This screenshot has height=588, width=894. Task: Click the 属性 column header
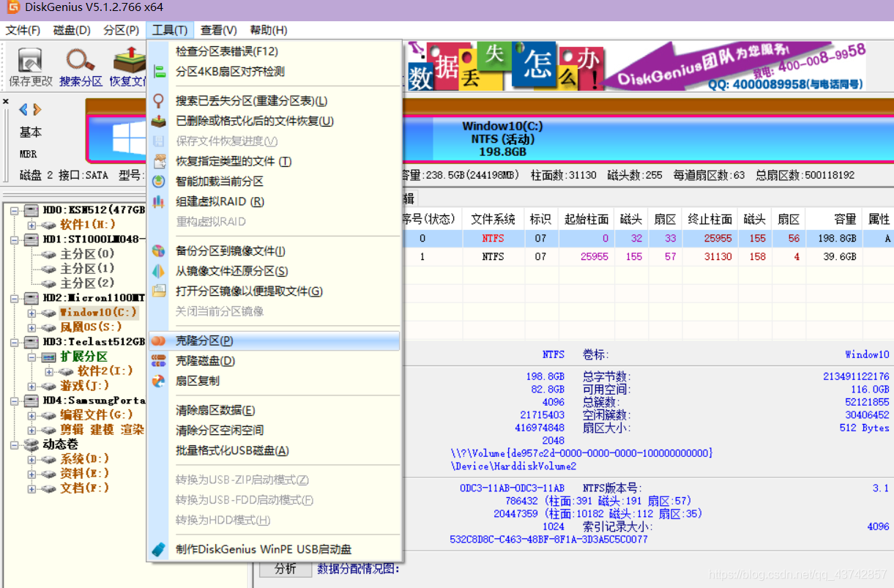879,219
